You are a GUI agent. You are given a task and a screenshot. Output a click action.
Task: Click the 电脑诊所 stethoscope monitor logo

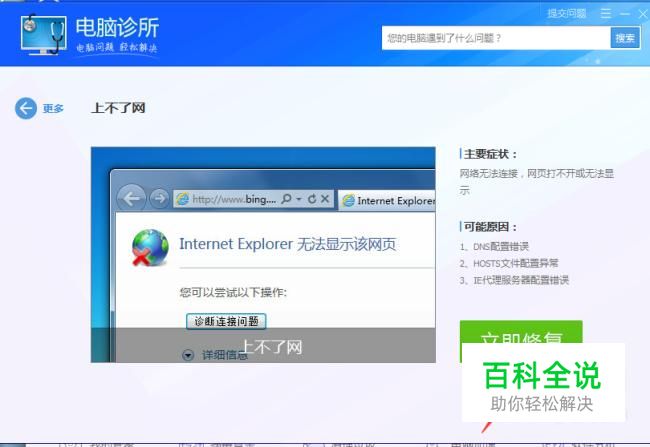coord(44,35)
